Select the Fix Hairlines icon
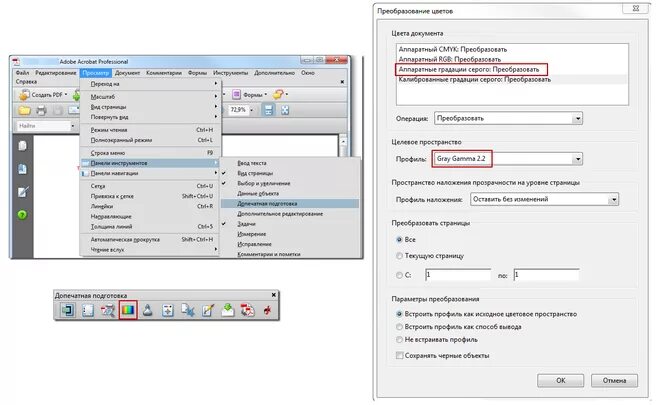659x405 pixels. click(x=208, y=310)
